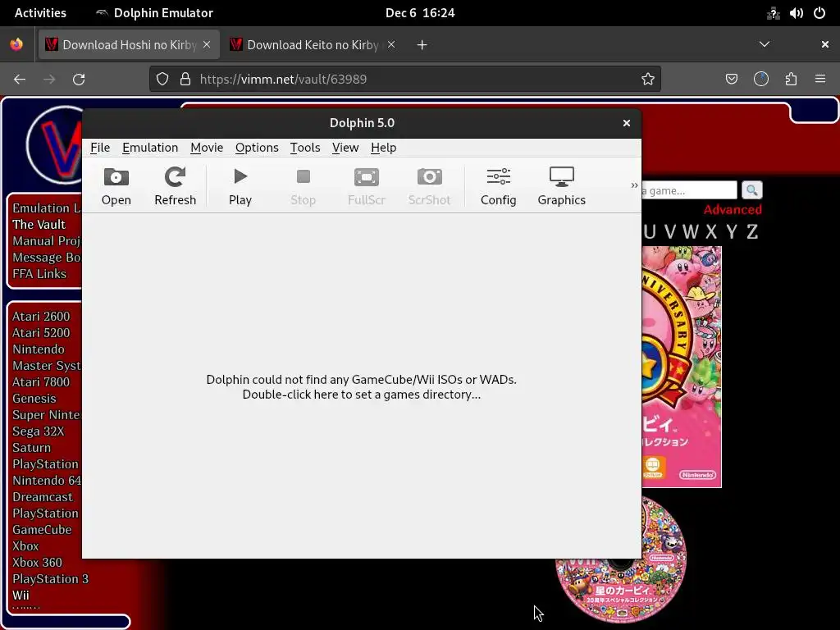Expand the toolbar overflow chevron
840x630 pixels.
pos(634,185)
